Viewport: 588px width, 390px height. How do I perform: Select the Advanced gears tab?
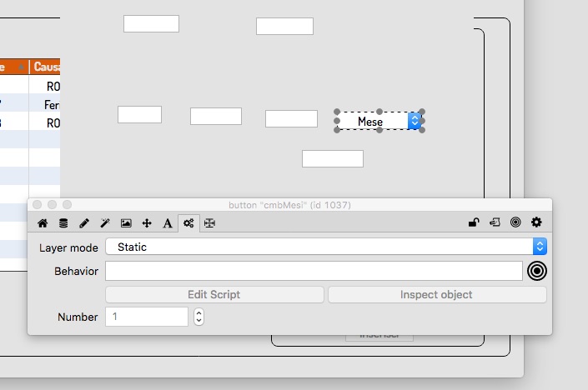(188, 223)
